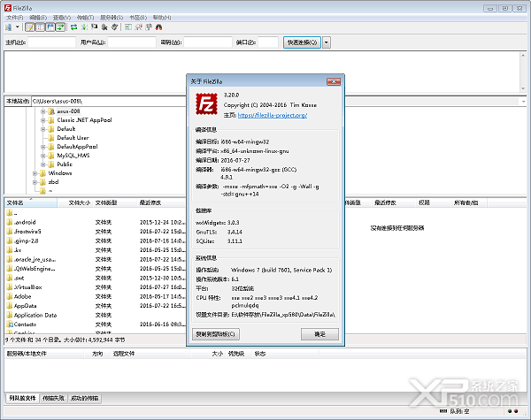This screenshot has width=531, height=420.
Task: Toggle directory comparison icon
Action: 138,27
